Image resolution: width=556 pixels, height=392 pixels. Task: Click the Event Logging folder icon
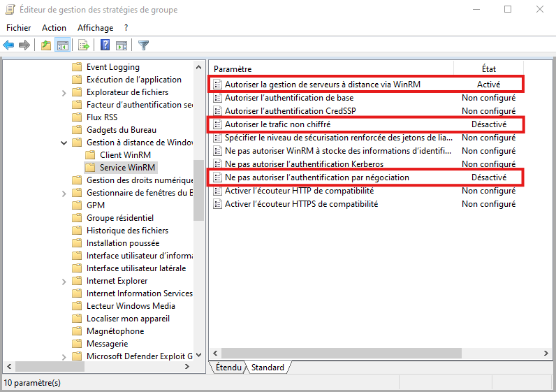click(77, 67)
